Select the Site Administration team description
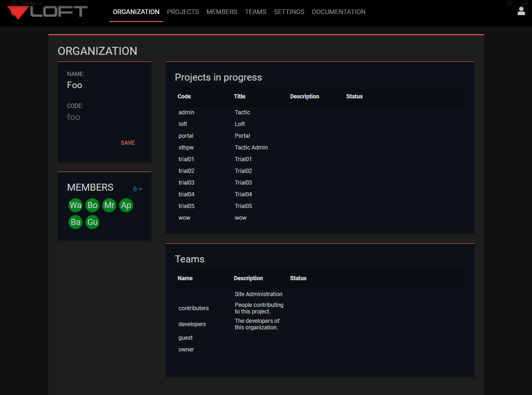532x395 pixels. pyautogui.click(x=259, y=294)
